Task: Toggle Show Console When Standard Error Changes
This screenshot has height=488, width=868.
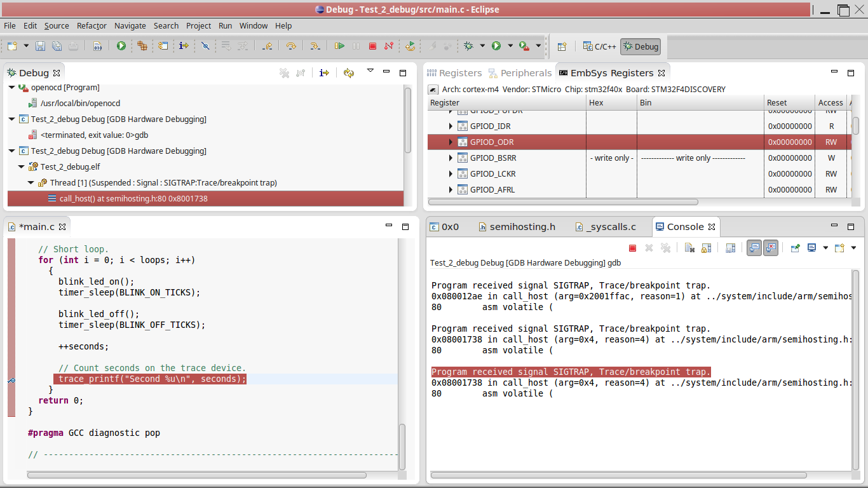Action: click(x=771, y=248)
